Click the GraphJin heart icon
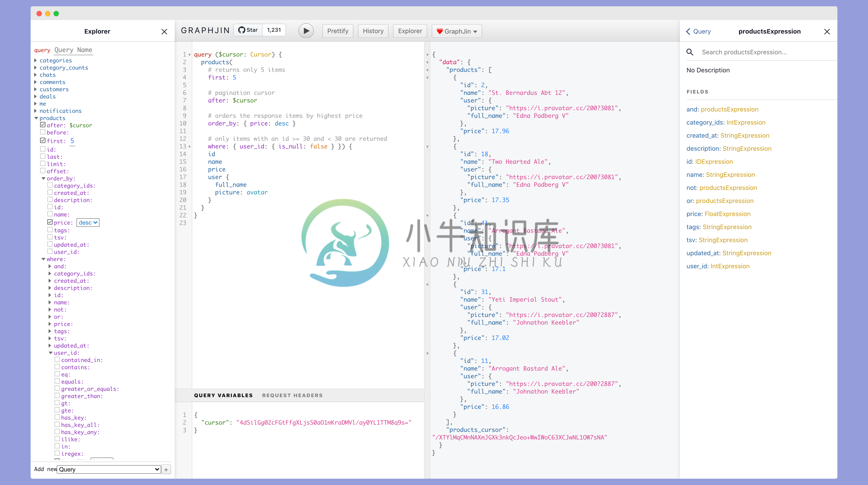 [x=439, y=31]
